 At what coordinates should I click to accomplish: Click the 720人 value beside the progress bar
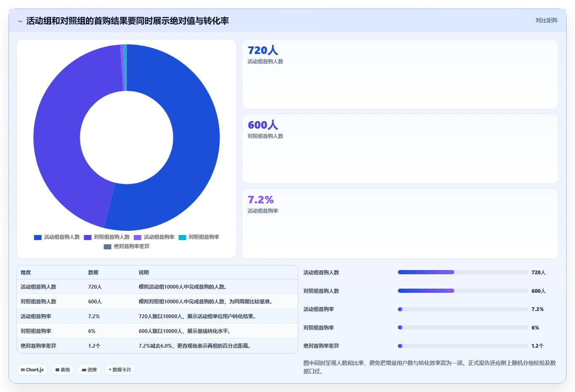point(539,273)
